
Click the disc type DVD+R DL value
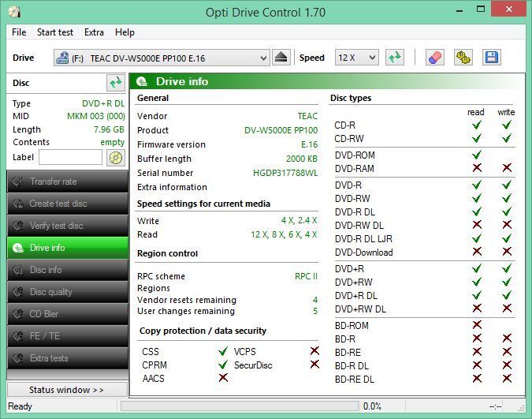click(103, 103)
